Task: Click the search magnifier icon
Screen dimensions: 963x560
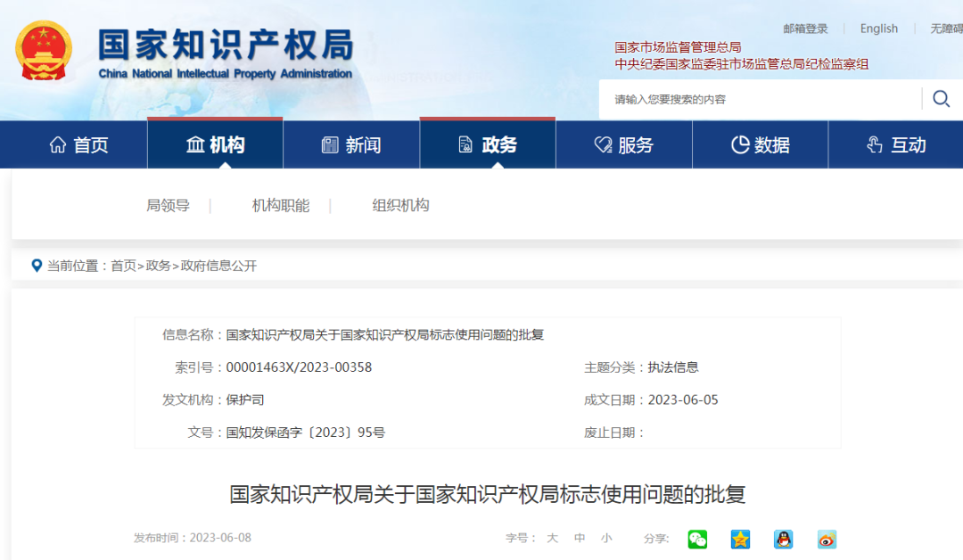Action: (x=941, y=99)
